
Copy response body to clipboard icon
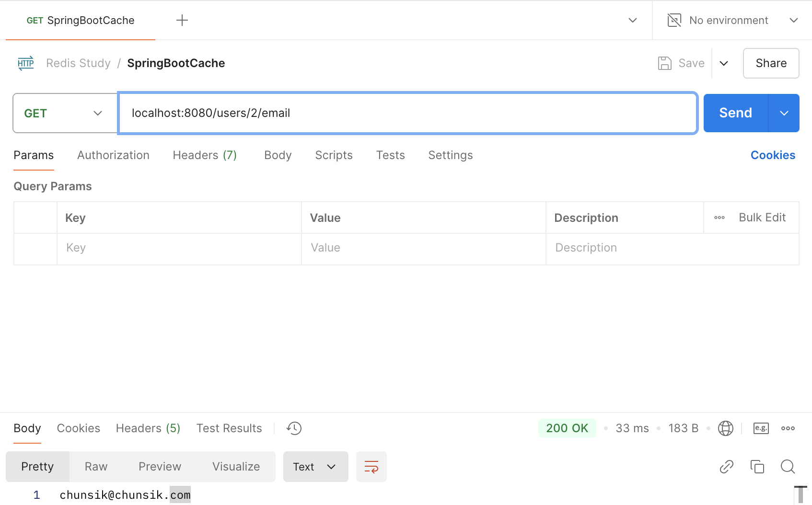coord(757,467)
